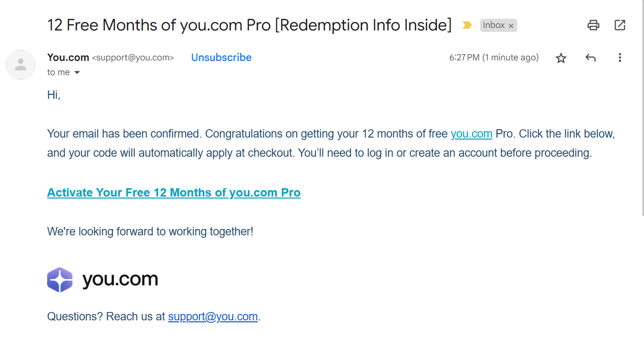Viewport: 644px width, 341px height.
Task: Click the Unsubscribe link
Action: click(x=221, y=57)
